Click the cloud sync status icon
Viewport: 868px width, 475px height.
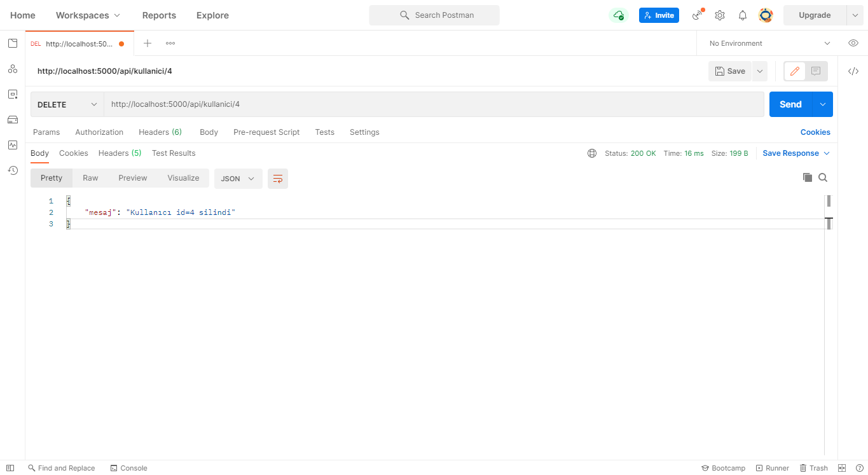pos(619,15)
